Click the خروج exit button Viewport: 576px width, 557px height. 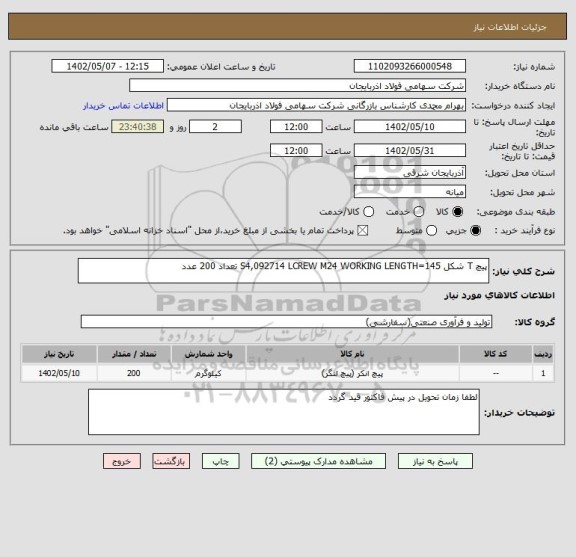(x=122, y=461)
